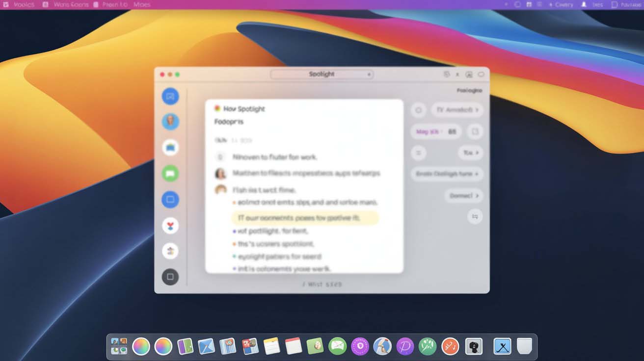
Task: Click the Fodoprts subheading in the card
Action: [229, 122]
